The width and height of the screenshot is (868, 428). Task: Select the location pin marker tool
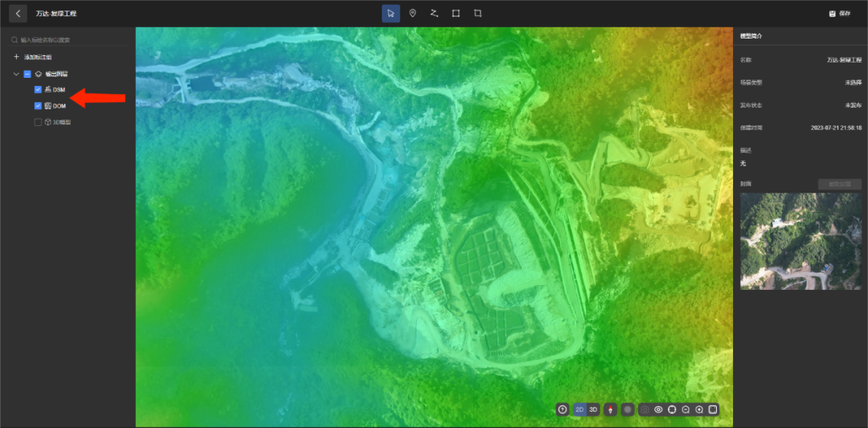pyautogui.click(x=412, y=14)
